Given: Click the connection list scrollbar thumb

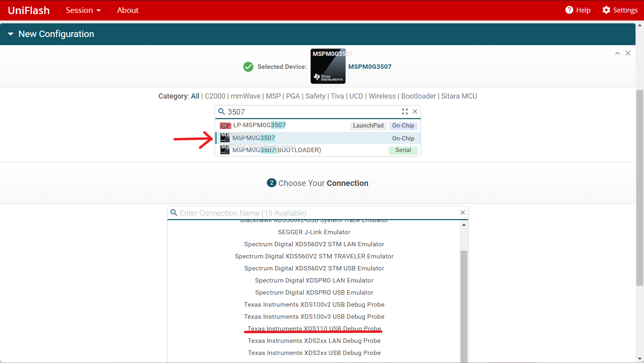Looking at the screenshot, I should click(464, 306).
